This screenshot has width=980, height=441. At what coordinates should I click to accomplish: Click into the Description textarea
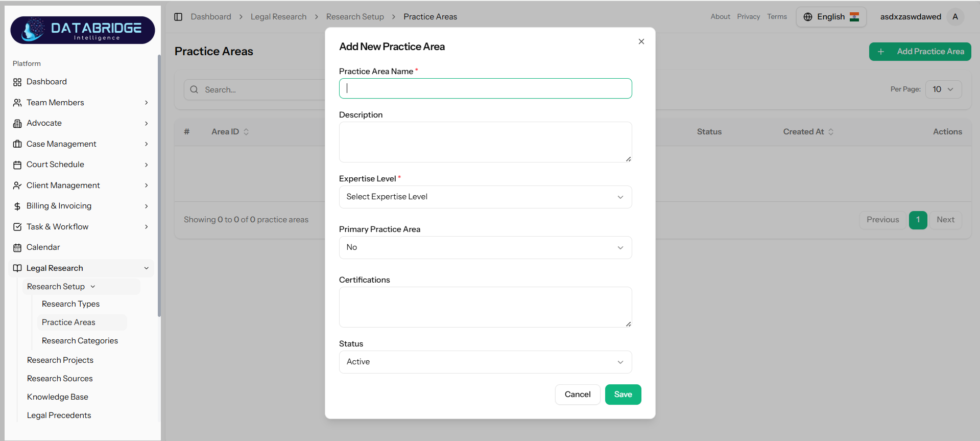click(485, 142)
